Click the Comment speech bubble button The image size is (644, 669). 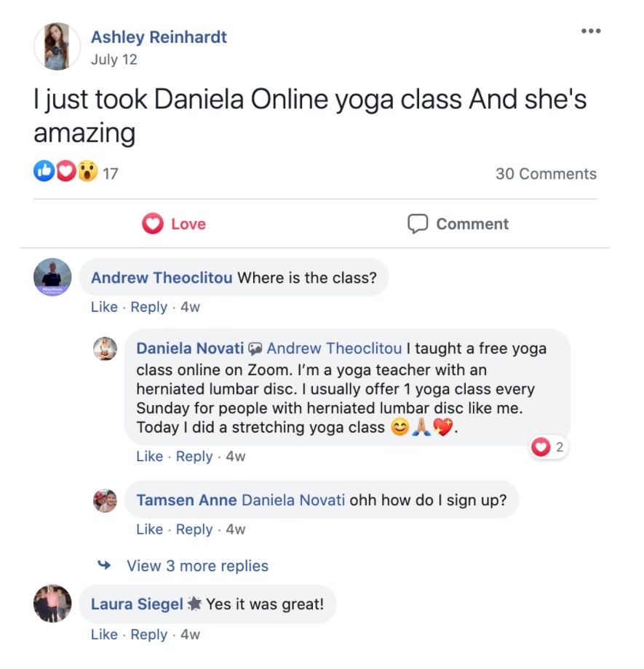pos(458,223)
